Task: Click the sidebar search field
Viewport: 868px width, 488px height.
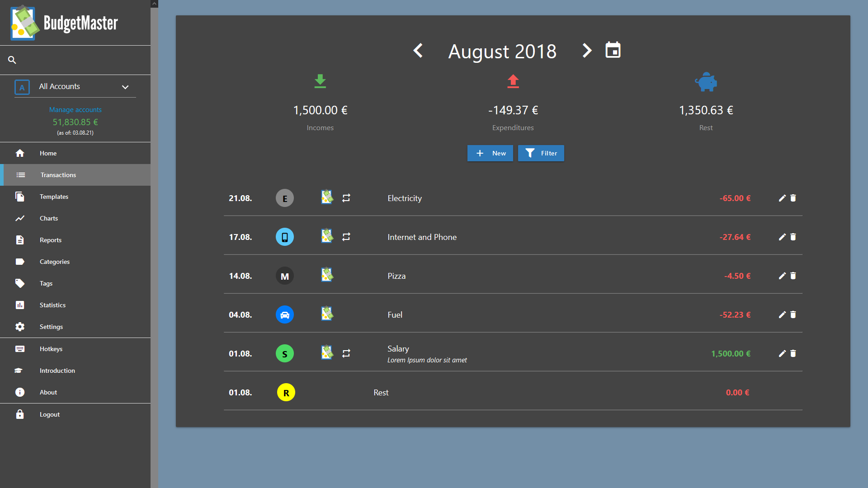Action: coord(75,60)
